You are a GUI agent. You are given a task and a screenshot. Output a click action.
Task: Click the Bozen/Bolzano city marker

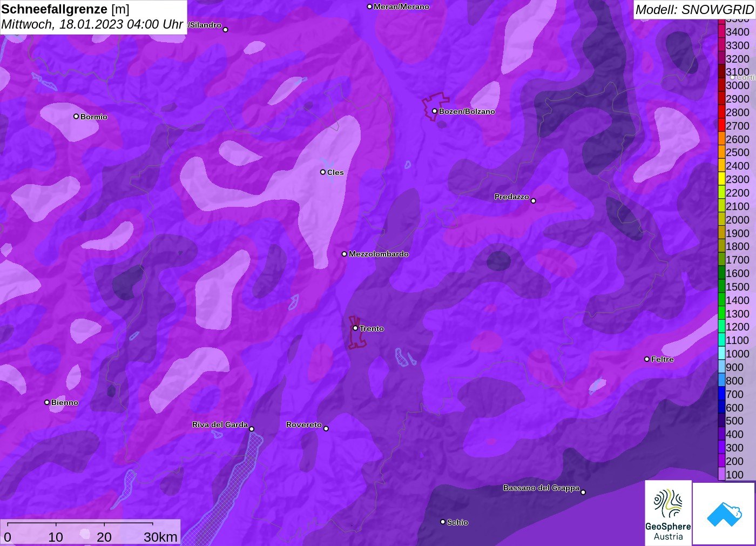click(x=434, y=111)
